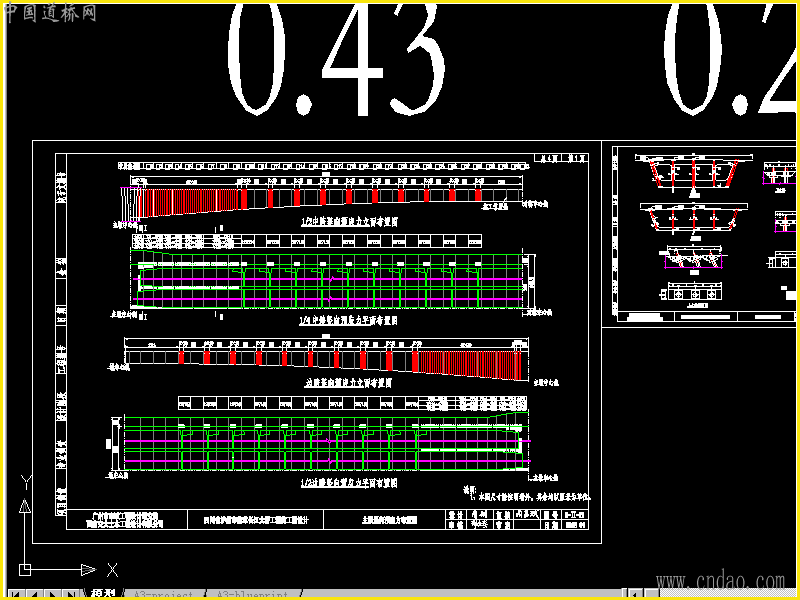Click the next layout tab arrow
The width and height of the screenshot is (800, 600).
[53, 595]
